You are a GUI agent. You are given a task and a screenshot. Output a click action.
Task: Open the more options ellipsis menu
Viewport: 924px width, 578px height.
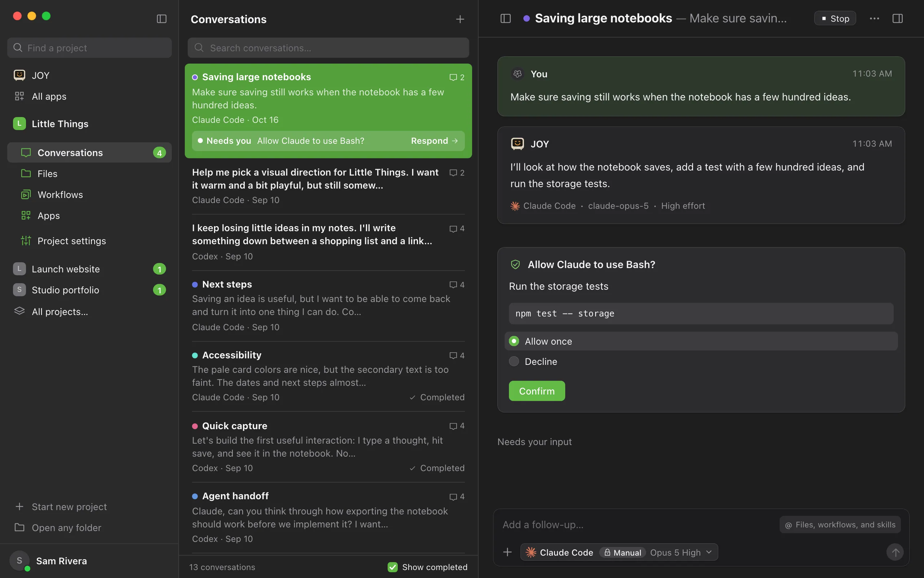click(x=874, y=18)
